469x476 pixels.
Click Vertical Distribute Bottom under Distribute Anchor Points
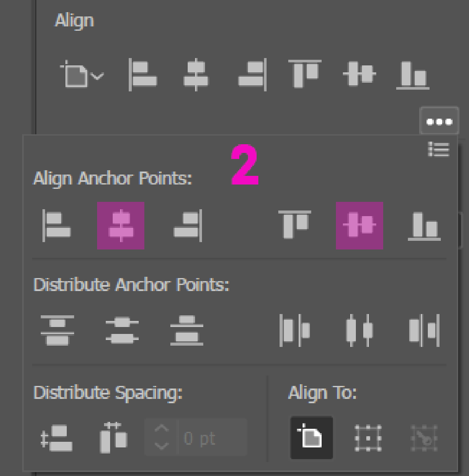tap(186, 331)
